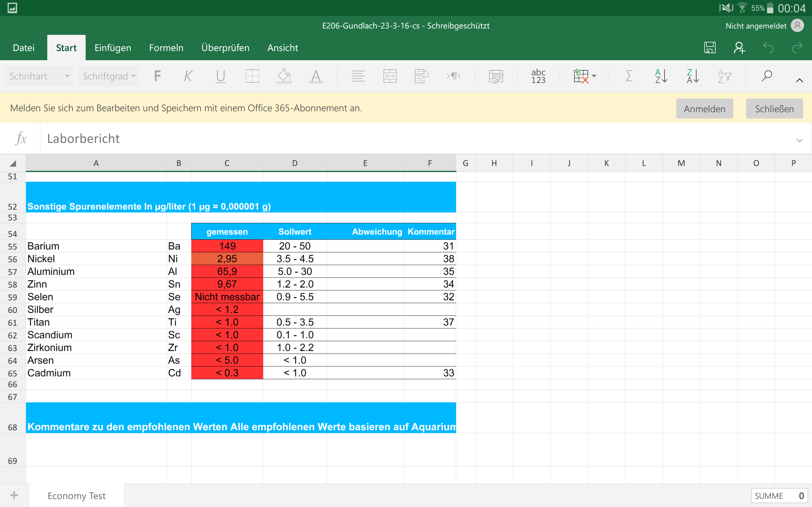The width and height of the screenshot is (812, 507).
Task: Open the search magnifier tool
Action: (767, 76)
